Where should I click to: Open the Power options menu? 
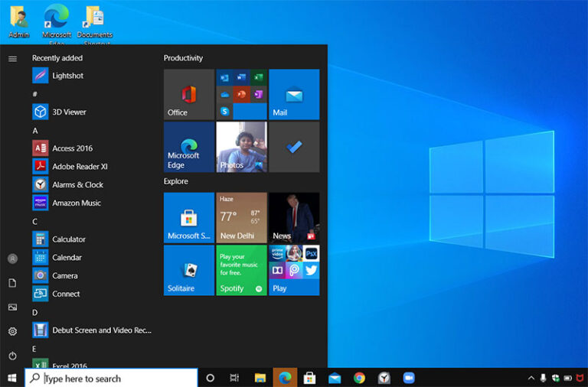point(12,356)
